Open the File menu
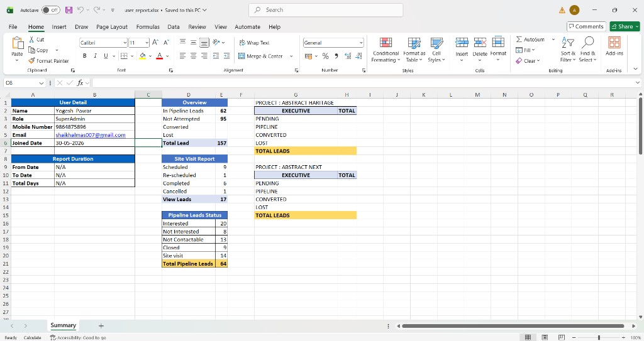This screenshot has width=644, height=341. [x=13, y=26]
